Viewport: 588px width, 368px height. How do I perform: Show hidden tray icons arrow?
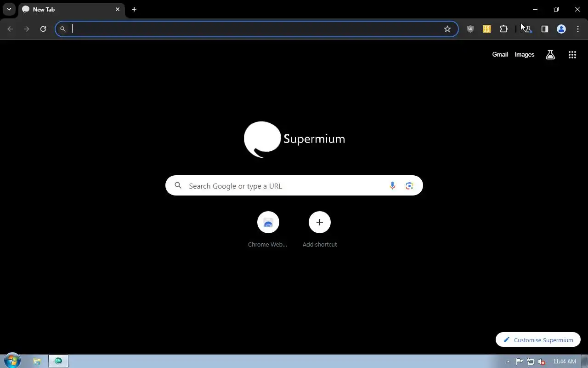[508, 362]
